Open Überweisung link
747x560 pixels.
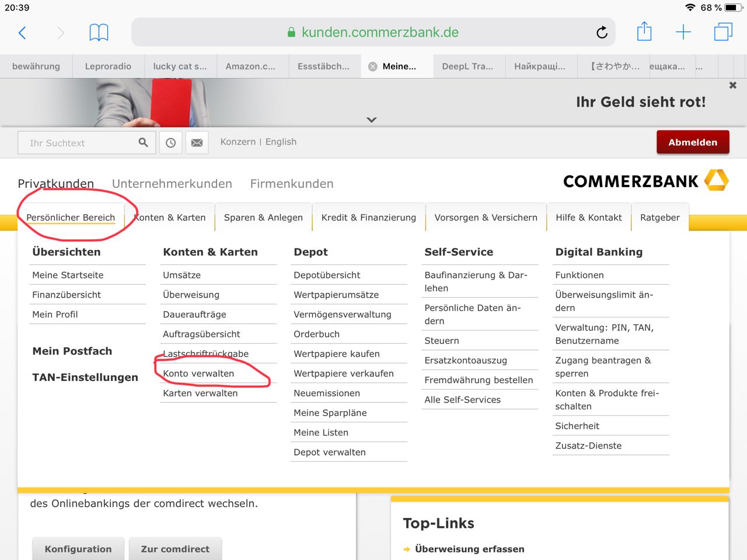click(191, 295)
